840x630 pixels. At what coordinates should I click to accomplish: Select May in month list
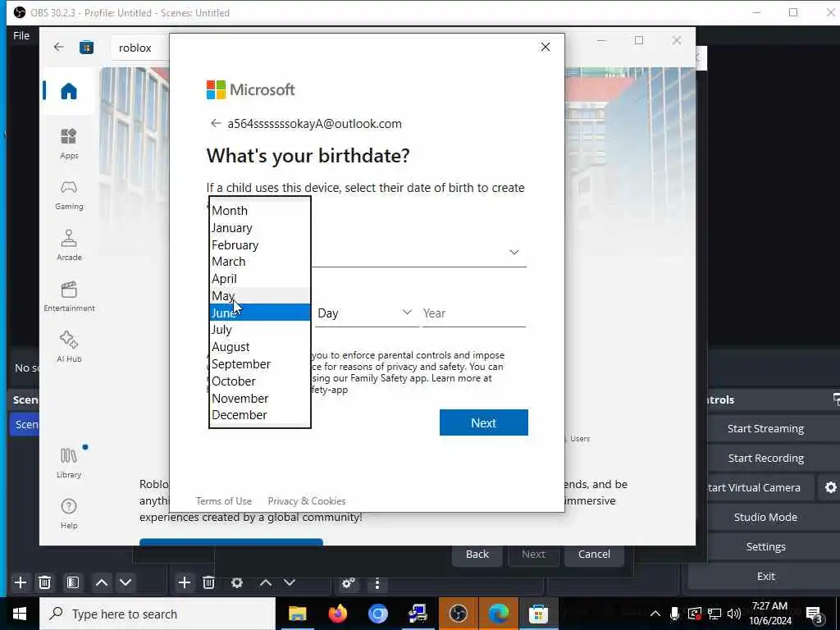260,295
